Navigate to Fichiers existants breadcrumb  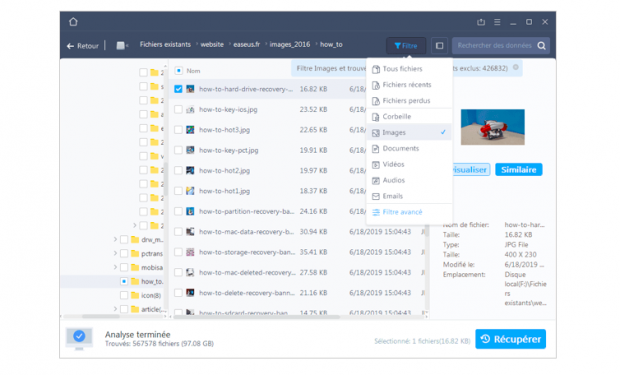click(x=165, y=44)
